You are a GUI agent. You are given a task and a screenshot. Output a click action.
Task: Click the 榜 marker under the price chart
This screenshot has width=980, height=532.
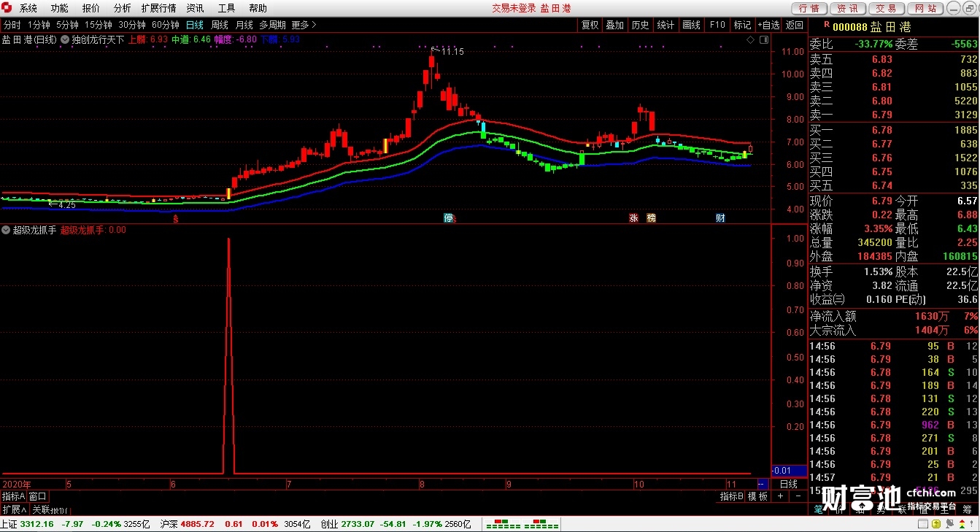(651, 218)
